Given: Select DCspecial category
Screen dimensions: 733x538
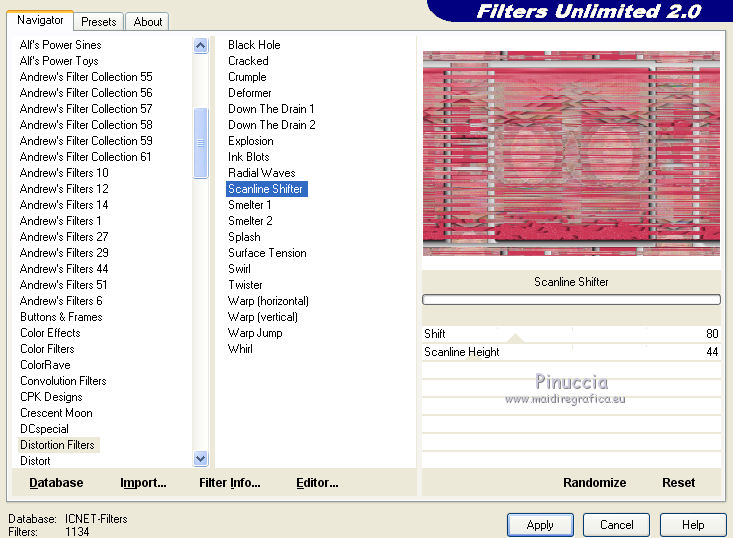Looking at the screenshot, I should click(x=44, y=429).
